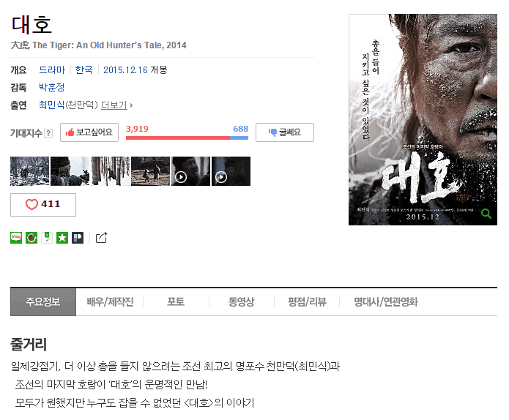Open the 동영상 tab
509x420 pixels.
241,302
